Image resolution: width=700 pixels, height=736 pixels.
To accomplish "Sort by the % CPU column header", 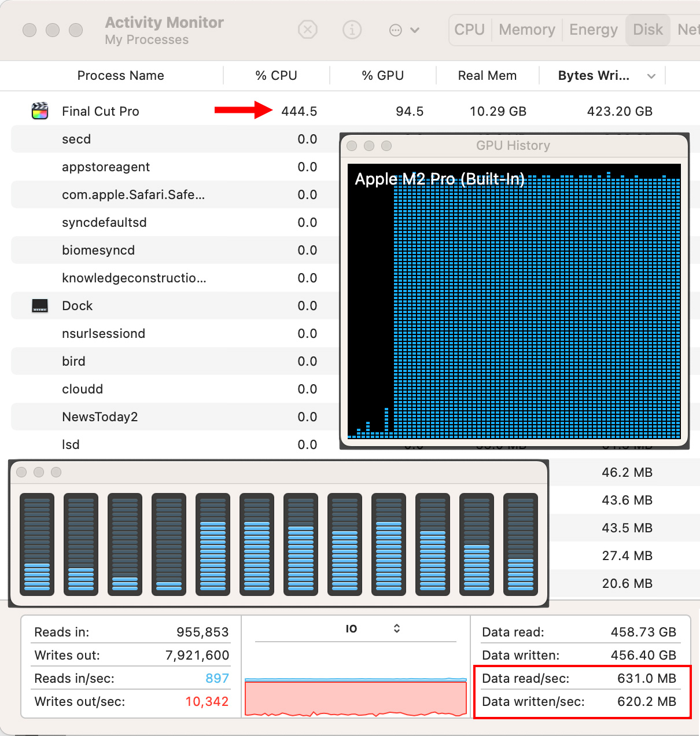I will [277, 76].
